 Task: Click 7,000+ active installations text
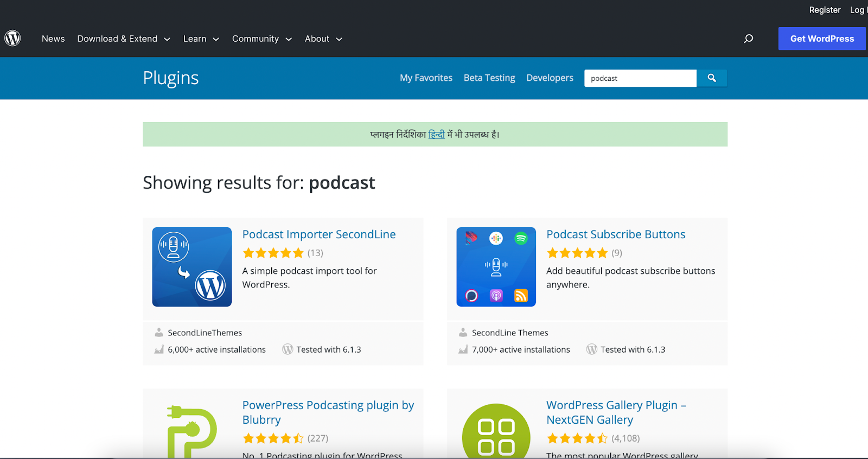click(x=521, y=349)
